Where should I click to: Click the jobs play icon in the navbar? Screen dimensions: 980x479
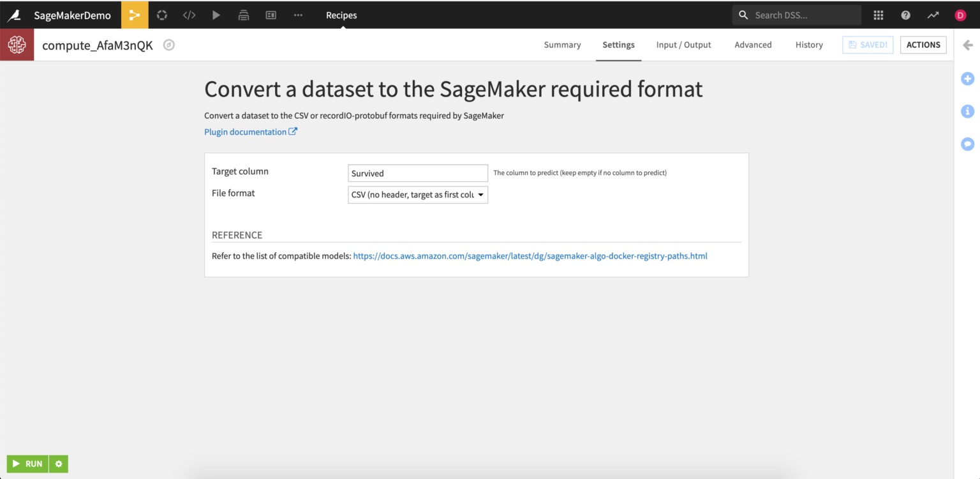point(216,15)
